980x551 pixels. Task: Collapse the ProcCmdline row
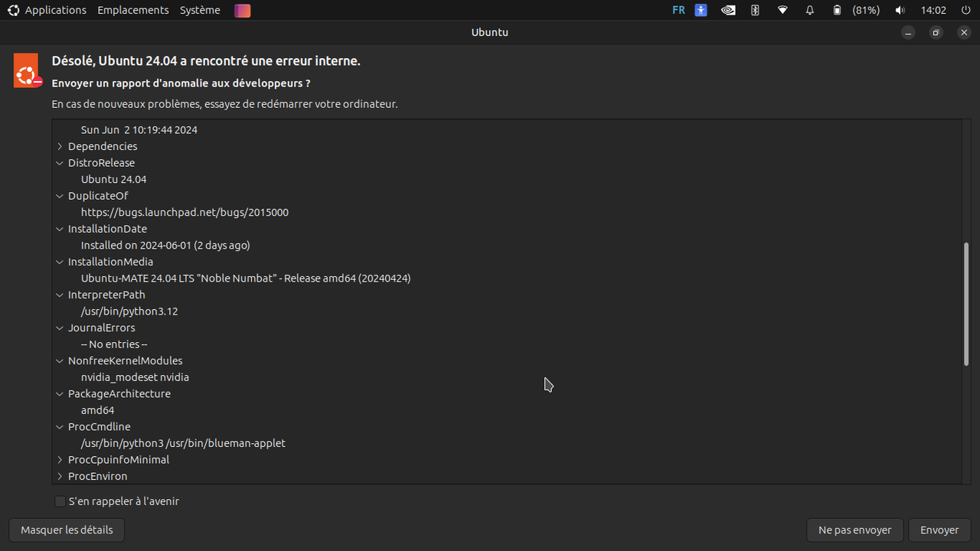pos(60,426)
